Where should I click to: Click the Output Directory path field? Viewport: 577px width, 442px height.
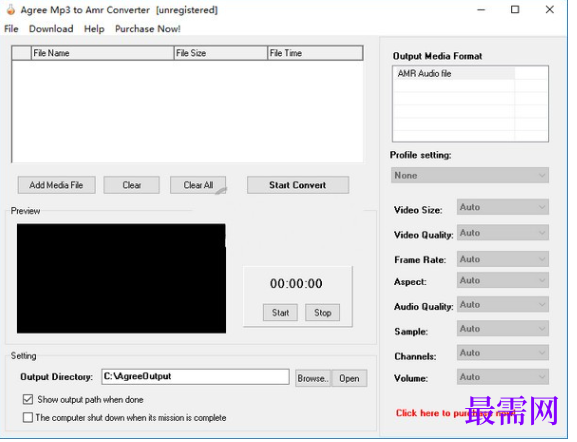195,377
